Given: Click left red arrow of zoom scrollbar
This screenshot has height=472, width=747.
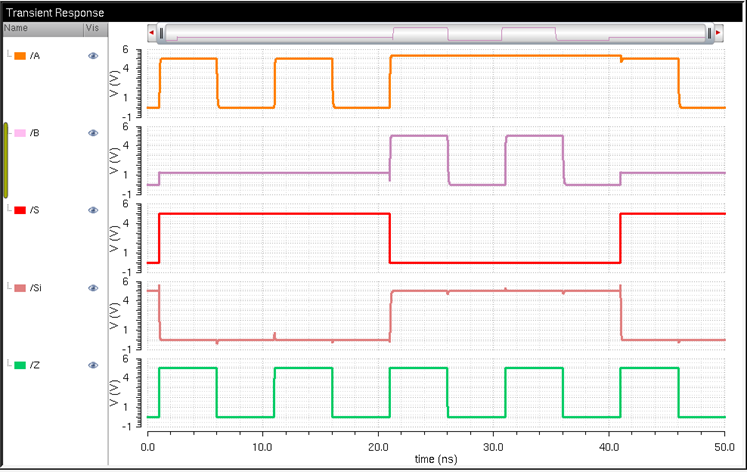Looking at the screenshot, I should coord(151,33).
